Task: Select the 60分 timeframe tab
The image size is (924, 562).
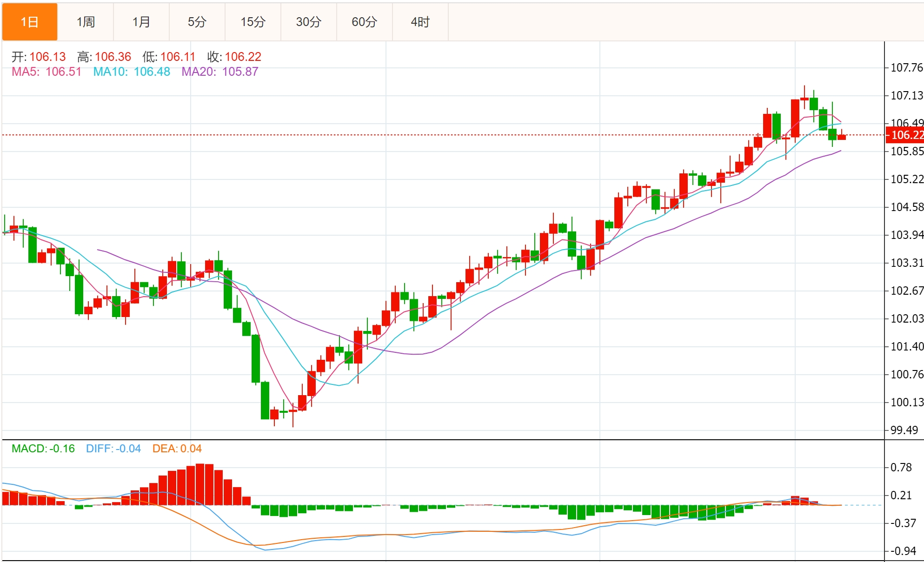Action: point(365,22)
